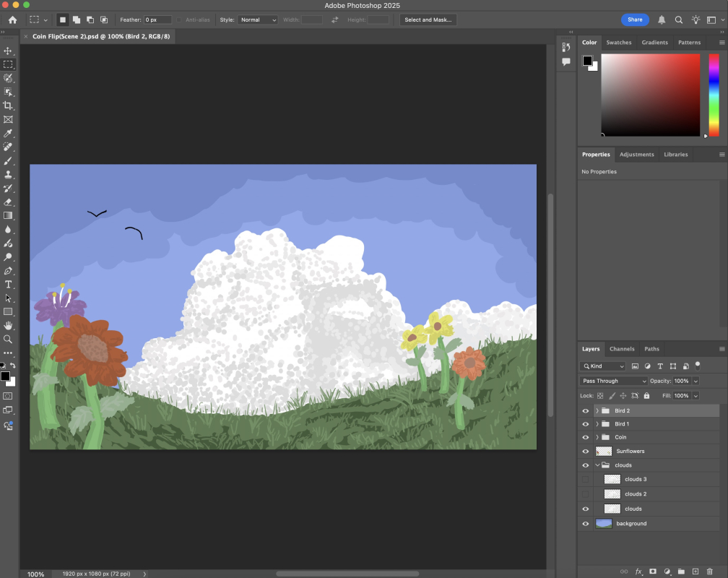Screen dimensions: 728x578
Task: Select the Crop tool
Action: (9, 105)
